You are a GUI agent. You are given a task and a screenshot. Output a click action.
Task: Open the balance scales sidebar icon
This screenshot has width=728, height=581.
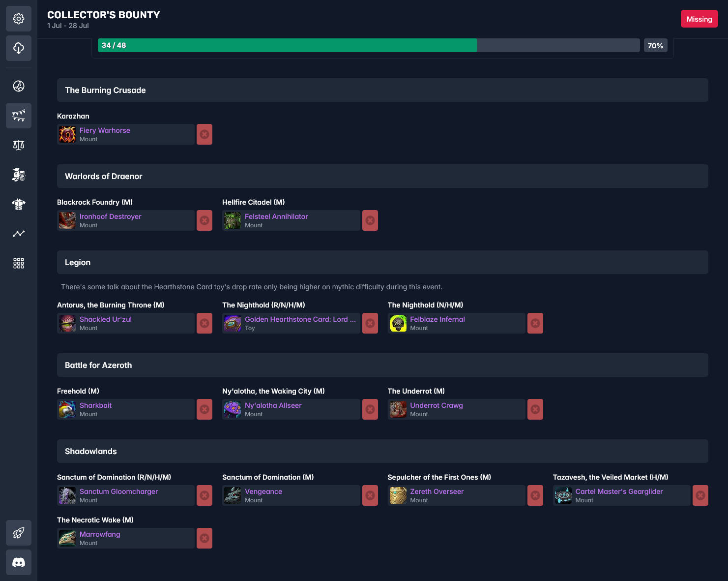click(x=19, y=145)
